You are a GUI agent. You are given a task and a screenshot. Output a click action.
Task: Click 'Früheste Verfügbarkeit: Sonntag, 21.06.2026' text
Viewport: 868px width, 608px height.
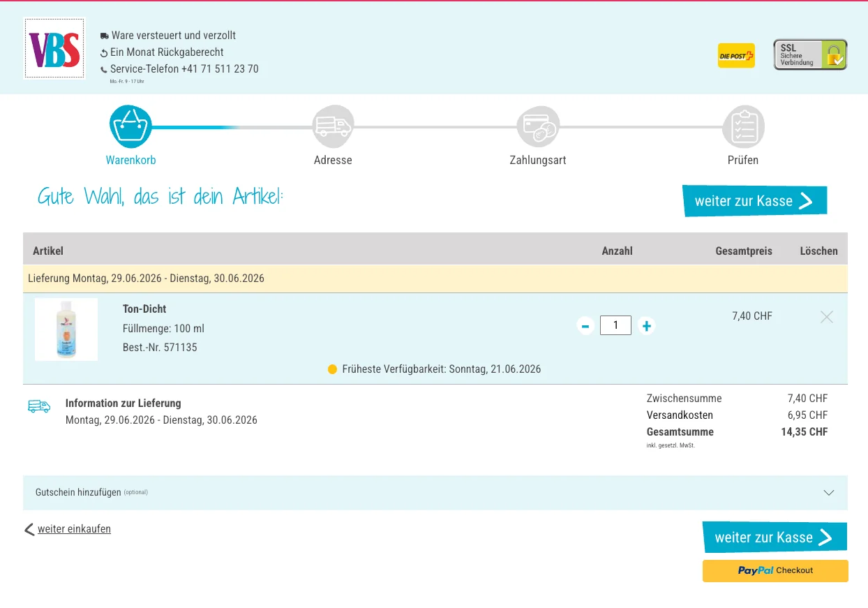pos(442,369)
